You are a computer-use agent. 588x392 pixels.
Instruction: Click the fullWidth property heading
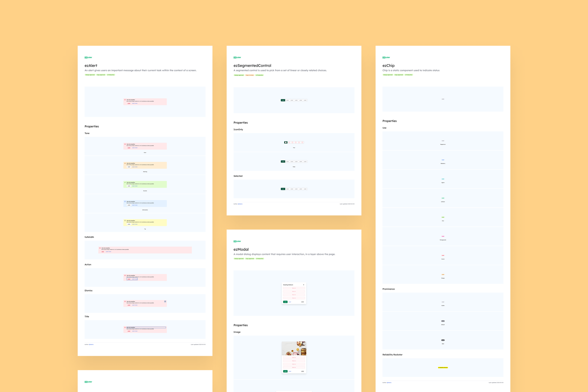89,237
